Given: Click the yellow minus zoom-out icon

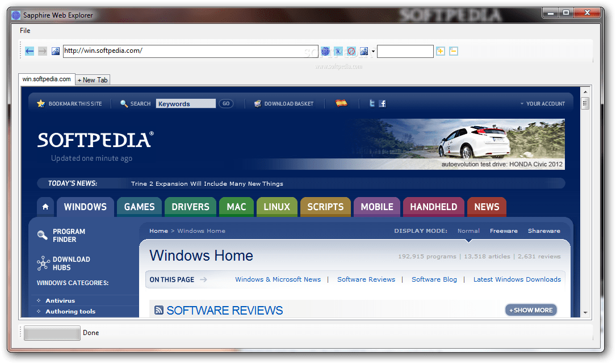Looking at the screenshot, I should point(454,51).
